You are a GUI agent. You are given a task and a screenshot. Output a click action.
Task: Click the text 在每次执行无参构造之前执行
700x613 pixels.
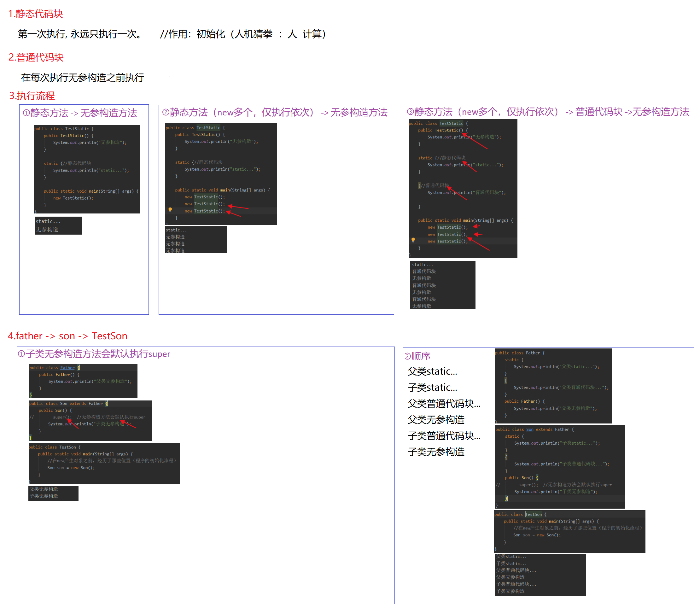[x=82, y=78]
